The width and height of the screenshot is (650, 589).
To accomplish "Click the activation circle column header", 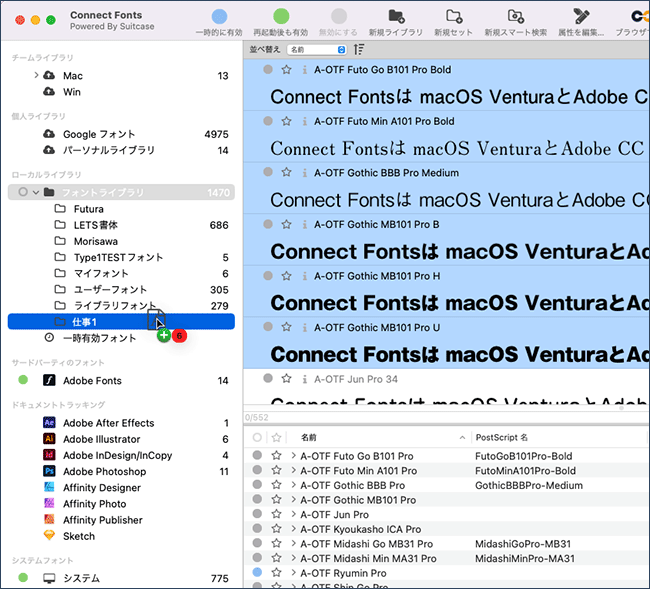I will pyautogui.click(x=257, y=437).
